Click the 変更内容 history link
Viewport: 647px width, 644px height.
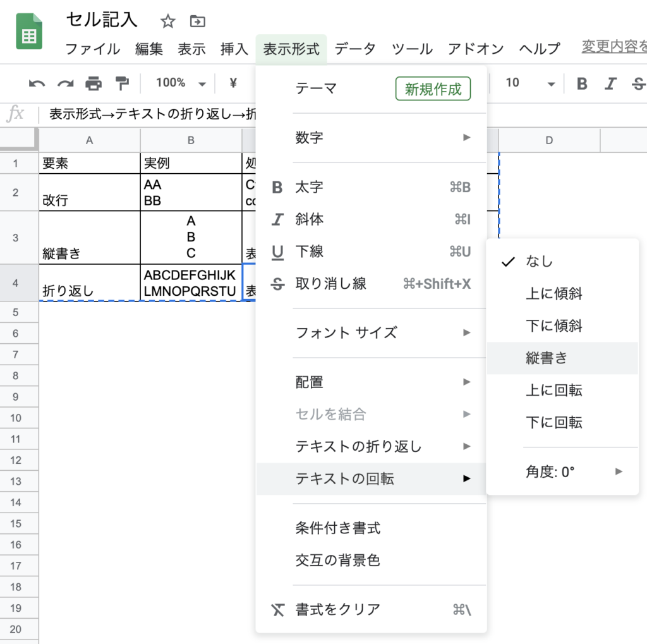click(614, 47)
